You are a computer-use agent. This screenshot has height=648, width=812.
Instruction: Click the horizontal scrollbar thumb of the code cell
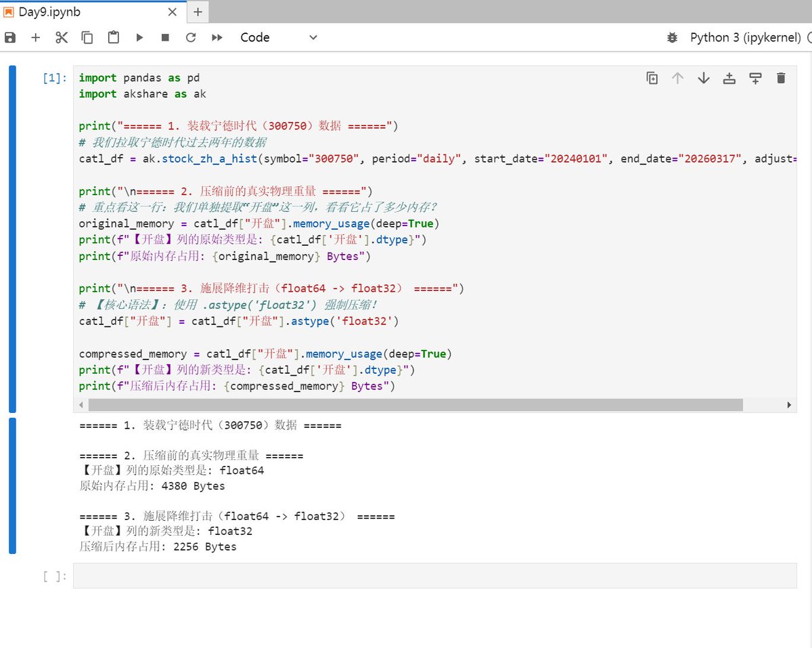(415, 405)
